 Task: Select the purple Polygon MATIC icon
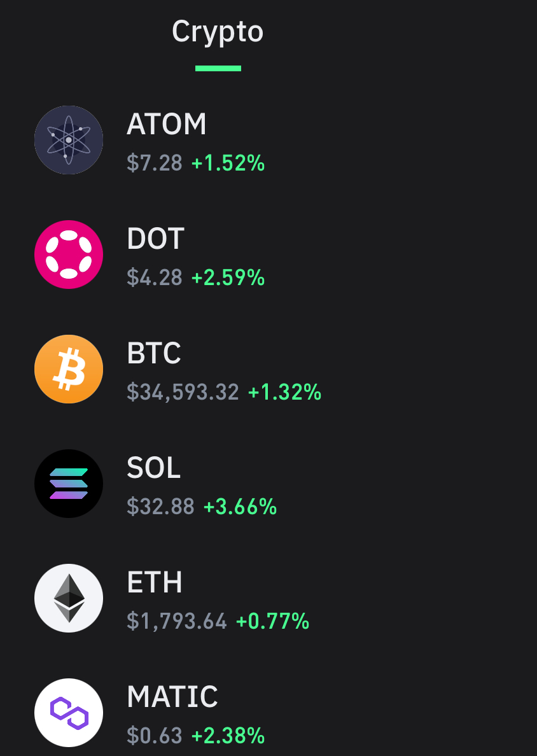[x=69, y=713]
